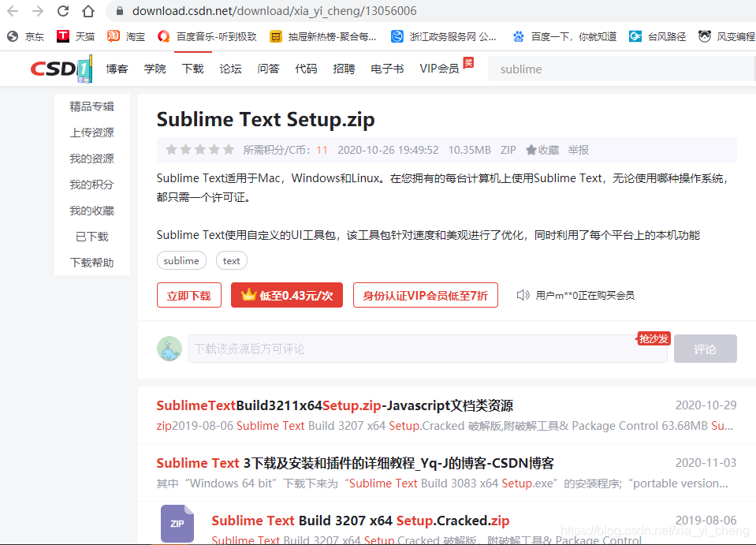Mute the speaker icon beside the purchase notice
Image resolution: width=756 pixels, height=545 pixels.
point(522,294)
